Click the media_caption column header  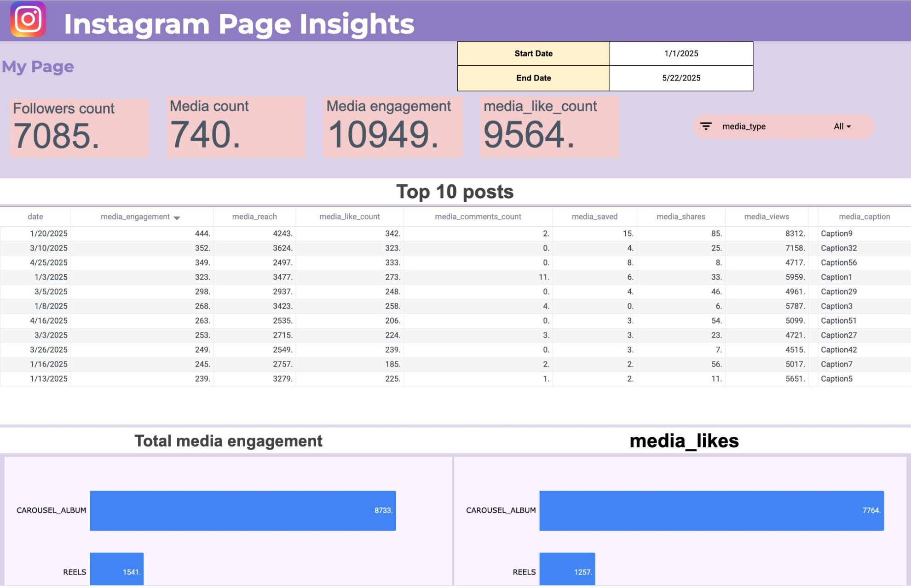coord(864,217)
